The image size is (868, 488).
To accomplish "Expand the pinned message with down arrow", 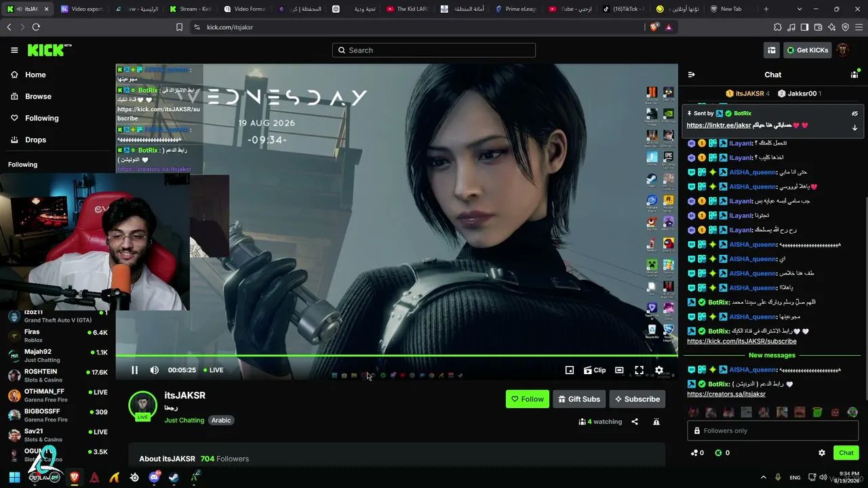I will 854,127.
